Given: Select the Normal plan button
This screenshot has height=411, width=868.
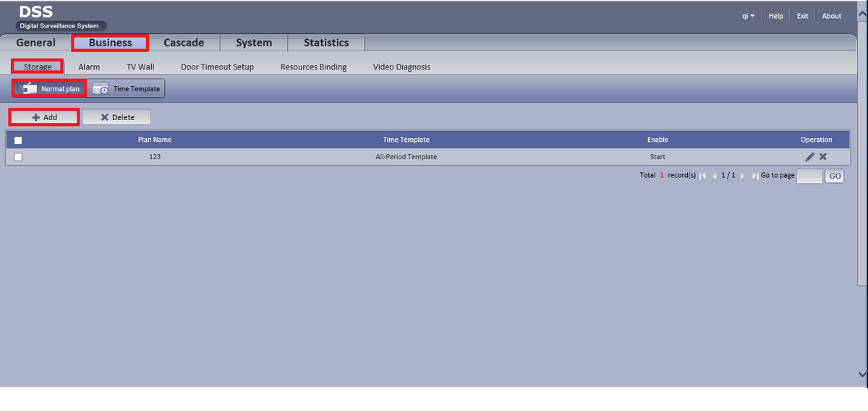Looking at the screenshot, I should click(x=48, y=88).
